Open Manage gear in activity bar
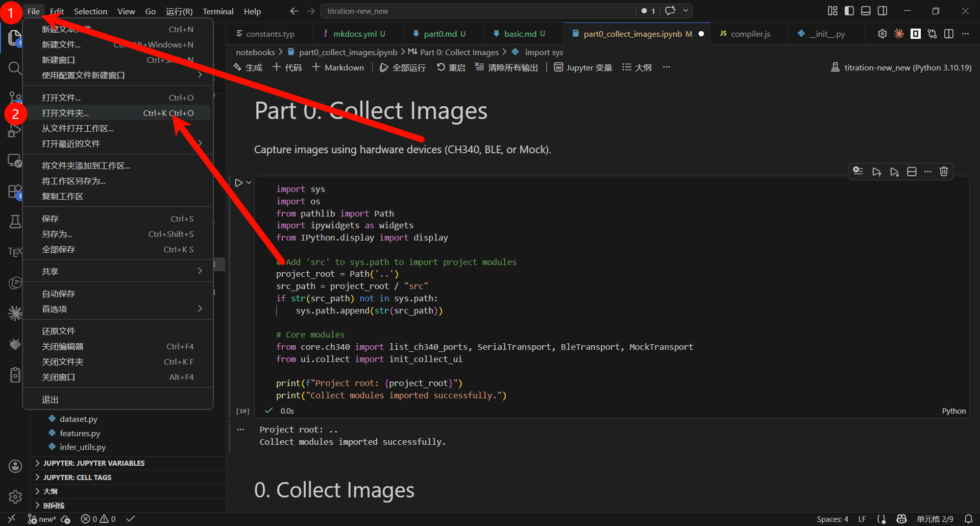 (15, 496)
